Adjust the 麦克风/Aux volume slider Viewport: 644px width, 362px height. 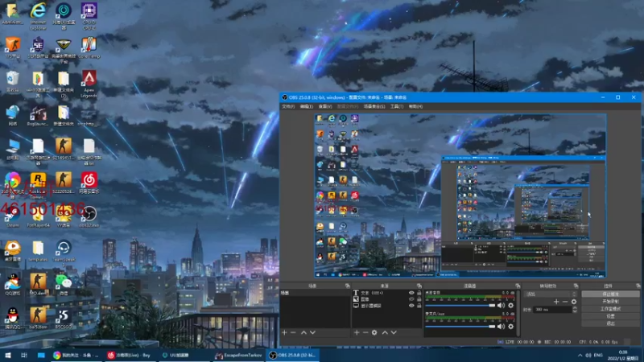(460, 327)
